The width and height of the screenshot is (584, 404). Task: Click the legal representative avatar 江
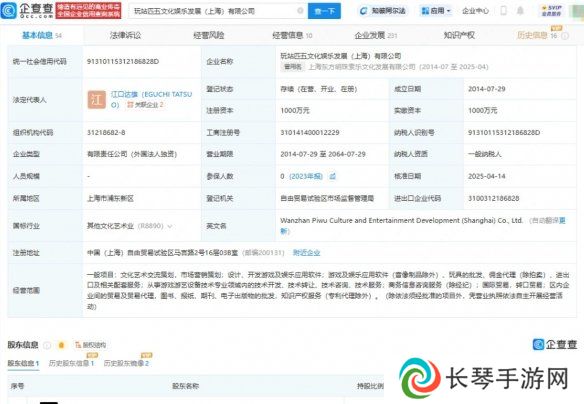tap(96, 100)
